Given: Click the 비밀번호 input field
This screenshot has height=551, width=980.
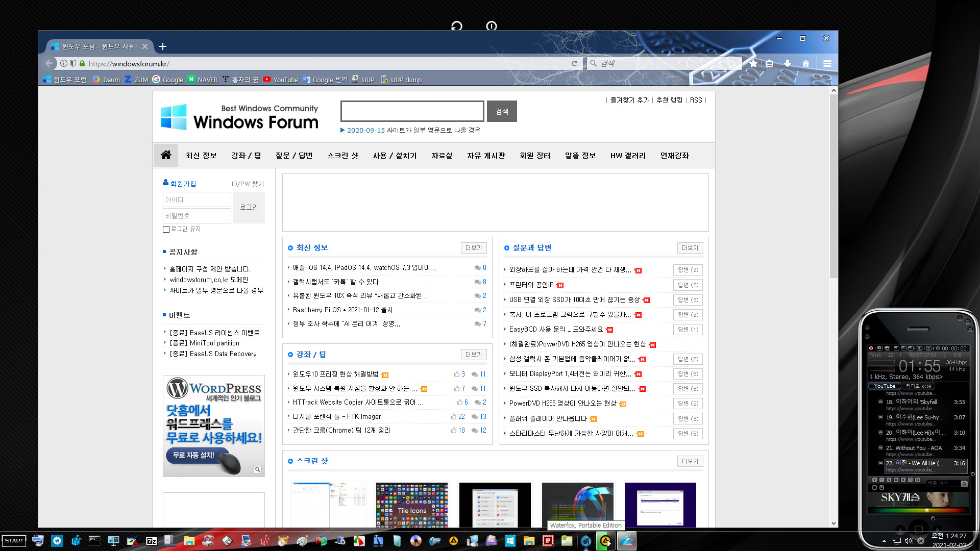Looking at the screenshot, I should 197,216.
